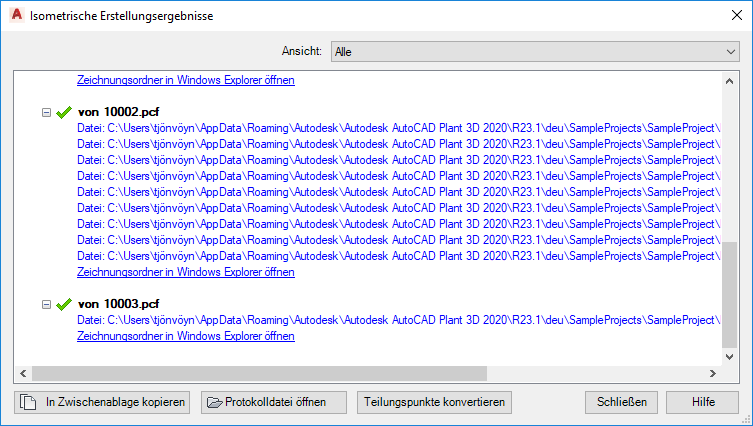Collapse the von 10002.pcf section

coord(46,112)
